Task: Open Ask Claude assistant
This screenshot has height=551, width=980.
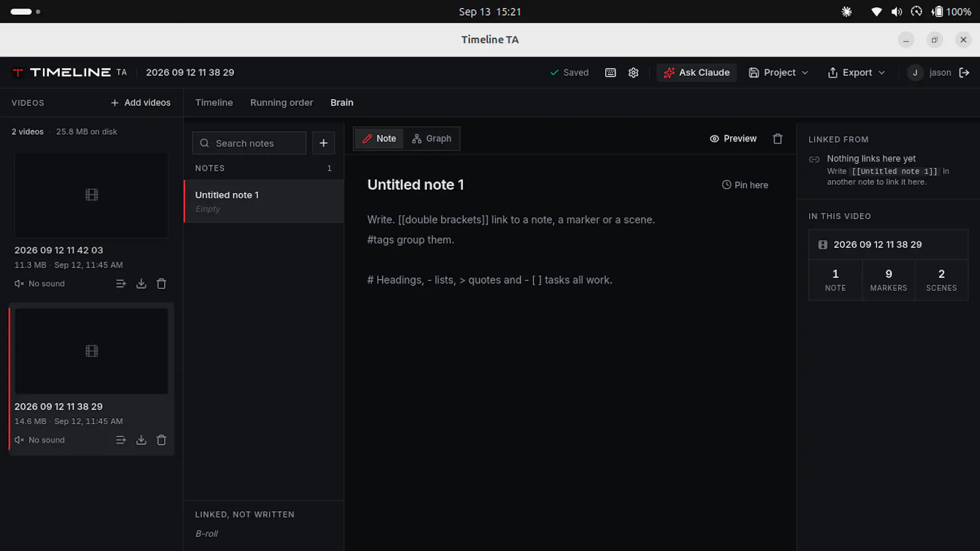Action: click(x=696, y=72)
